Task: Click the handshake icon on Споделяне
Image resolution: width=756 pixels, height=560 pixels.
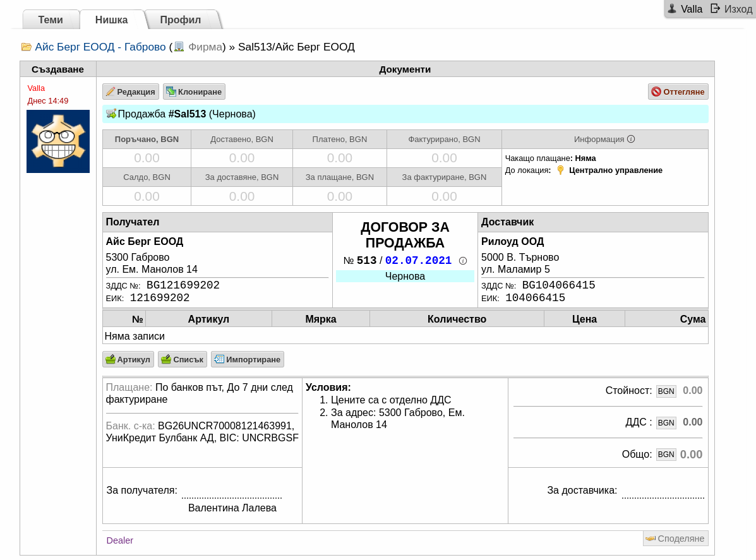Action: 651,539
